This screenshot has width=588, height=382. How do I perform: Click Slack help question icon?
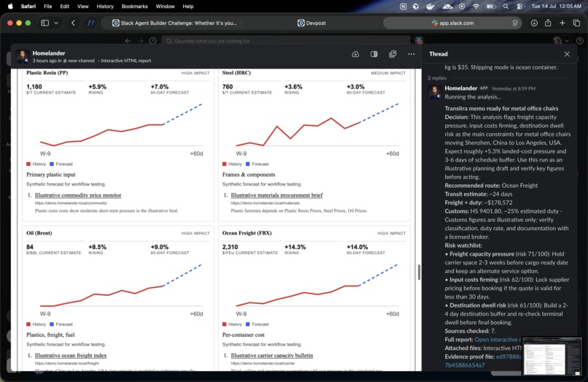click(579, 41)
